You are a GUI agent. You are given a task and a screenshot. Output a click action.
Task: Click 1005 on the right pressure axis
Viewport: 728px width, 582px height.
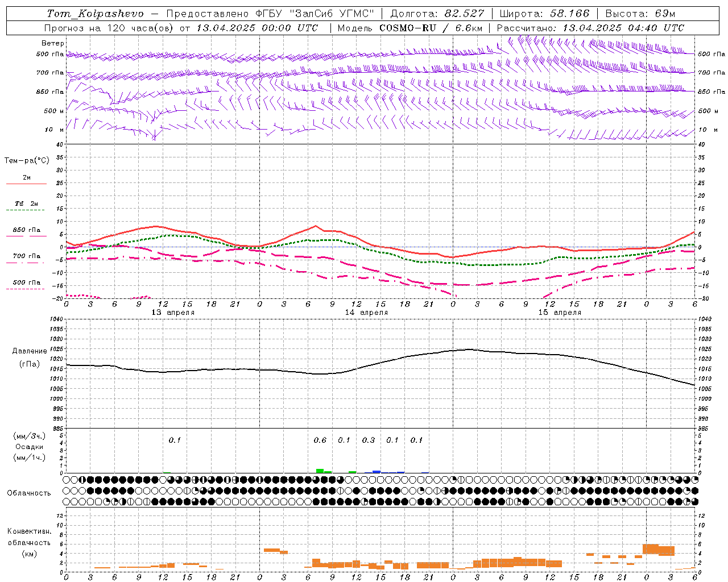[x=705, y=389]
